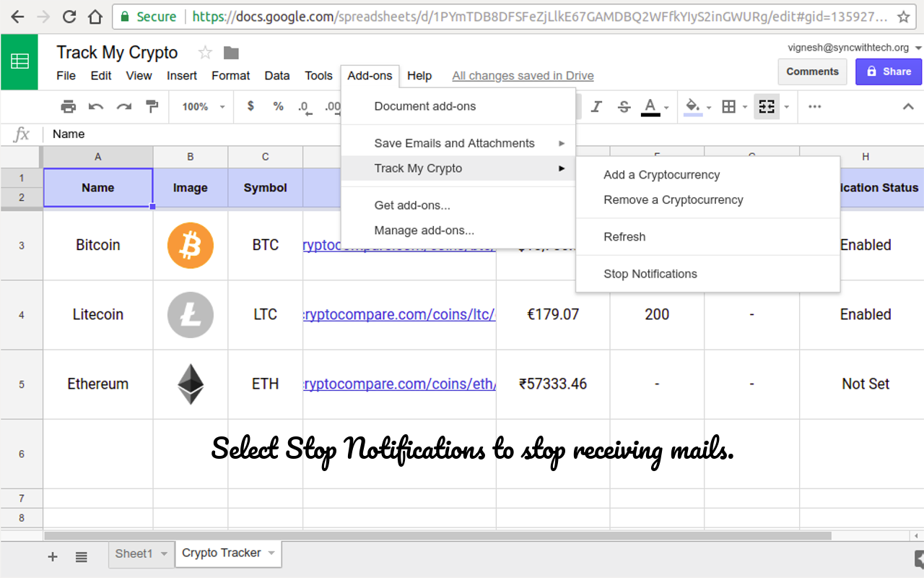The width and height of the screenshot is (924, 578).
Task: Format selection as percent
Action: [278, 106]
